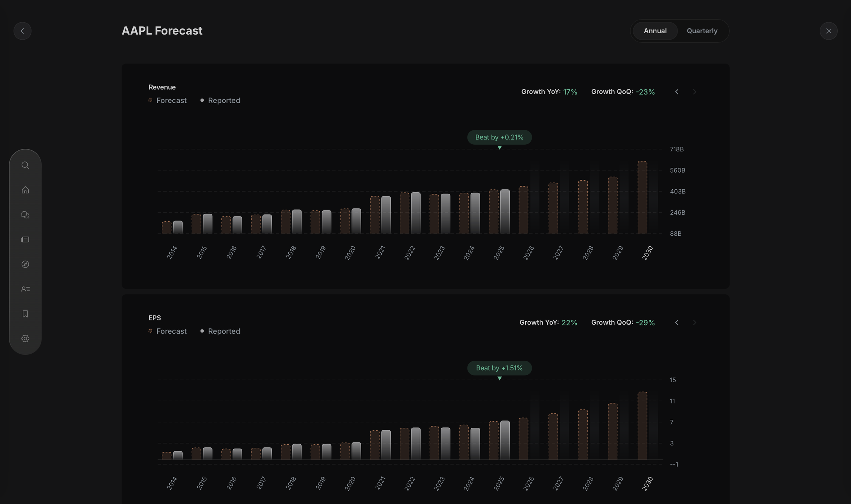Screen dimensions: 851x504
Task: Click the back arrow button at top left
Action: pyautogui.click(x=22, y=31)
